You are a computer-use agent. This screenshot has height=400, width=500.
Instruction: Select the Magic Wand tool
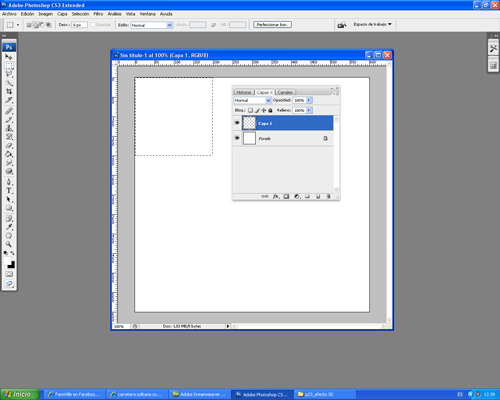(x=9, y=83)
